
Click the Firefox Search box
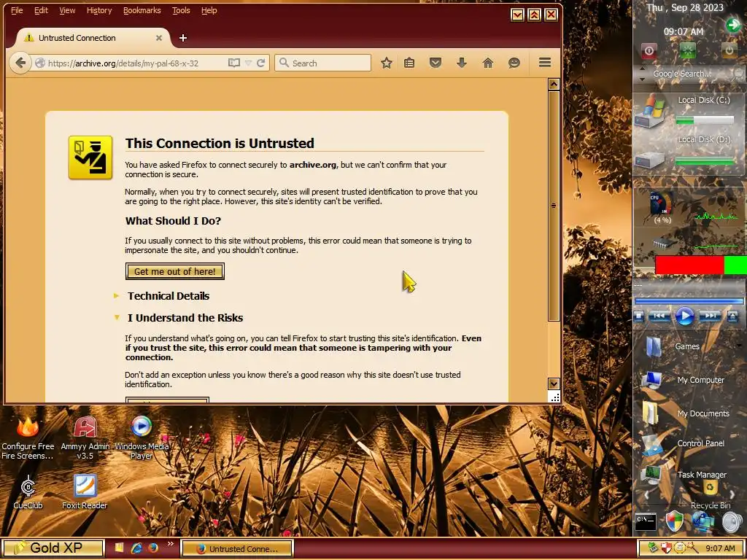pos(322,63)
